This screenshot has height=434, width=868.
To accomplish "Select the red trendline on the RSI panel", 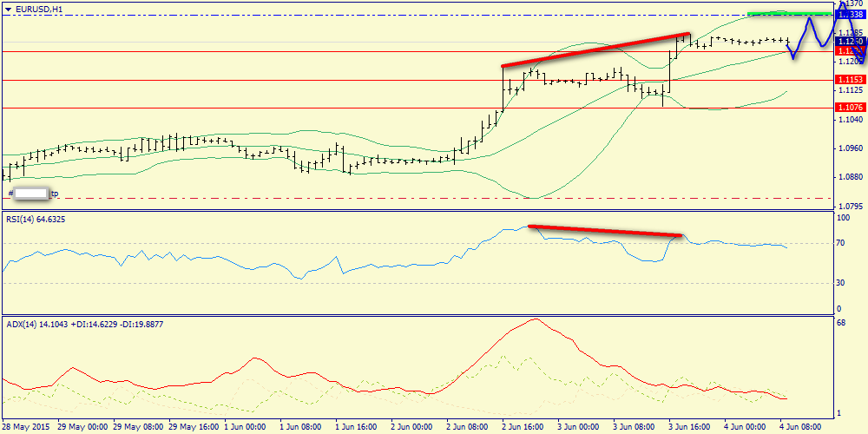I will click(605, 231).
